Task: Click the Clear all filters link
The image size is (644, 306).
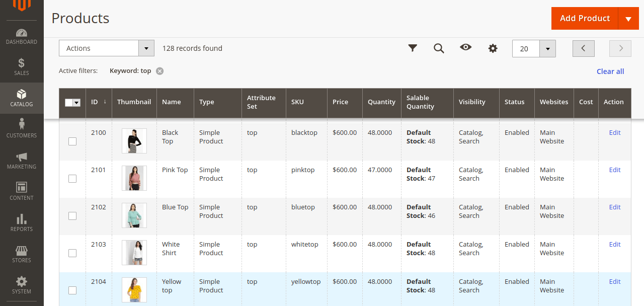Action: pyautogui.click(x=610, y=71)
